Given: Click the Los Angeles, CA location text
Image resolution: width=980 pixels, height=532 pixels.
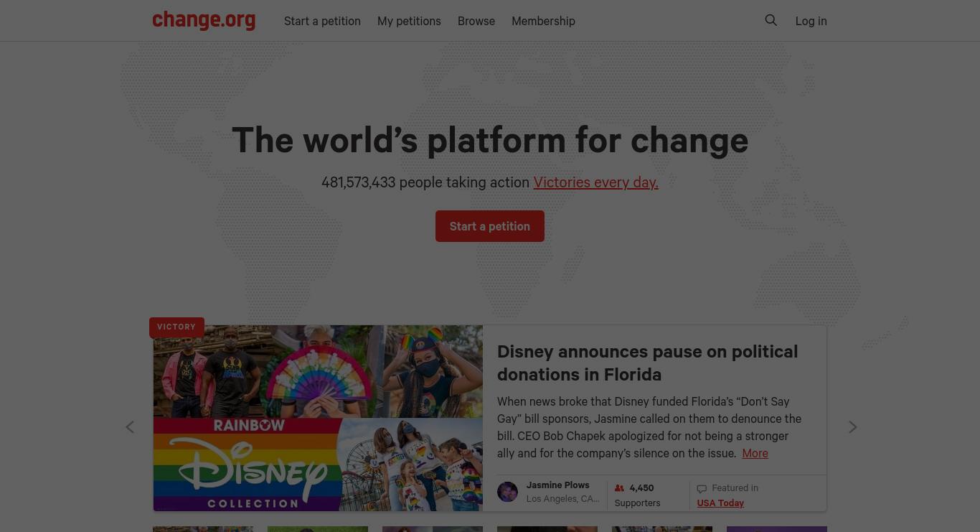Looking at the screenshot, I should [562, 499].
